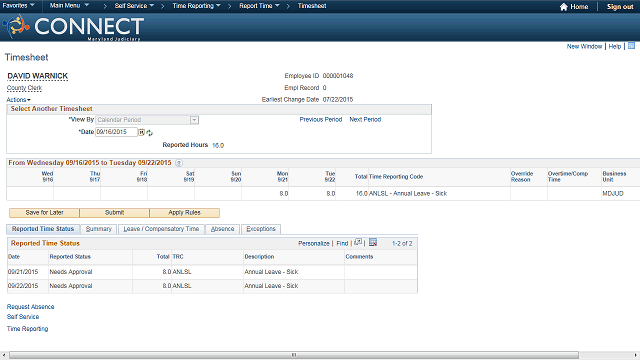Open the New Window link

point(584,46)
